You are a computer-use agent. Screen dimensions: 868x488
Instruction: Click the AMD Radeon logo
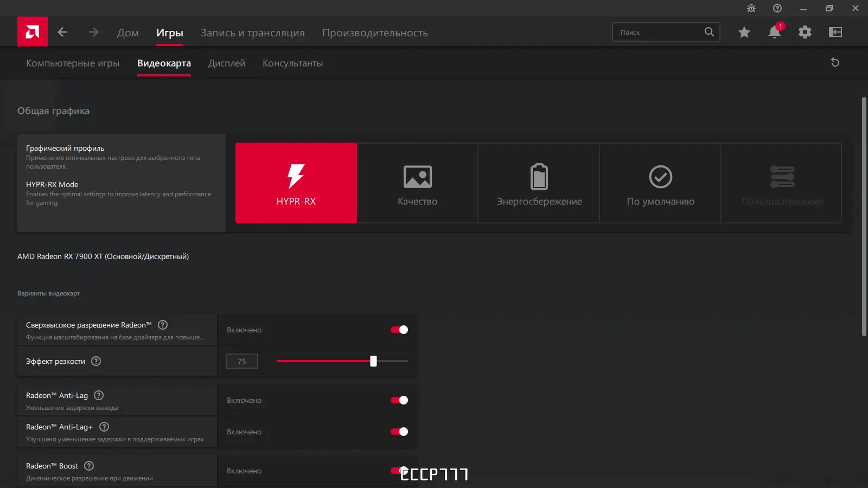pyautogui.click(x=32, y=31)
